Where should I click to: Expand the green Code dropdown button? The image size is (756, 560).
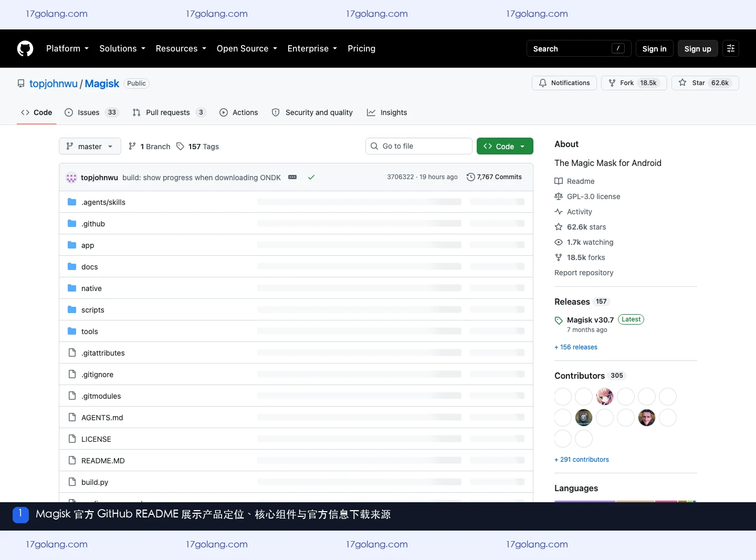(x=505, y=146)
